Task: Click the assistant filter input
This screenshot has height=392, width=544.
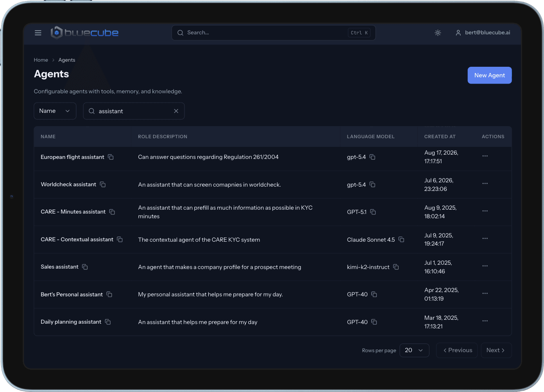Action: coord(134,111)
